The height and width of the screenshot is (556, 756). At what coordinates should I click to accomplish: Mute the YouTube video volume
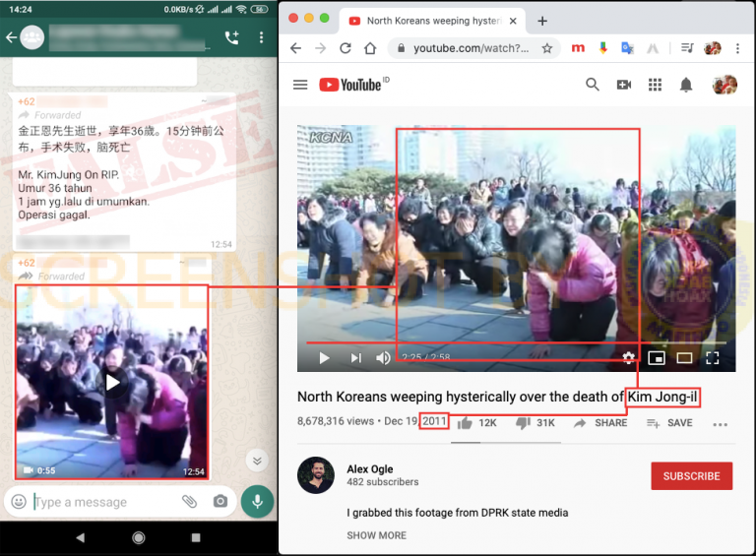pyautogui.click(x=383, y=358)
